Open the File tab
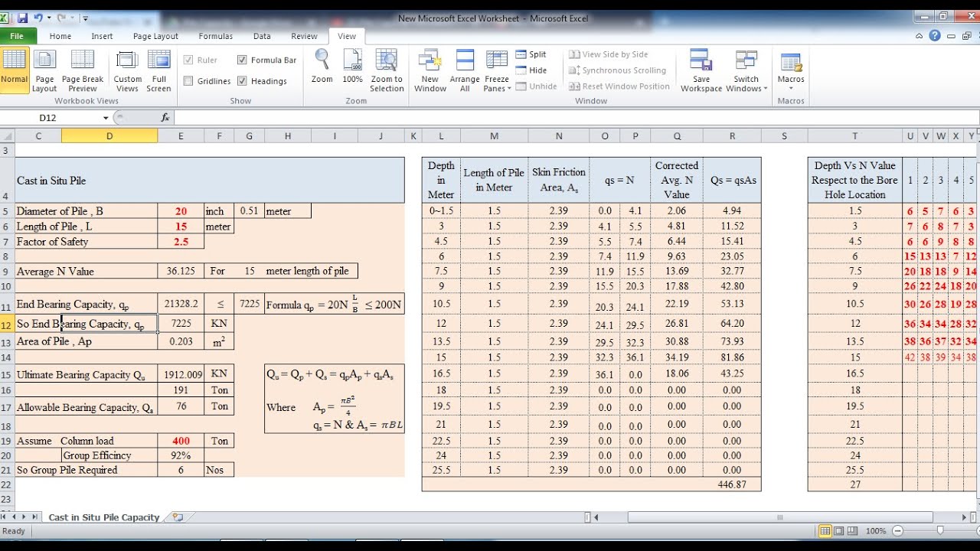 (18, 36)
